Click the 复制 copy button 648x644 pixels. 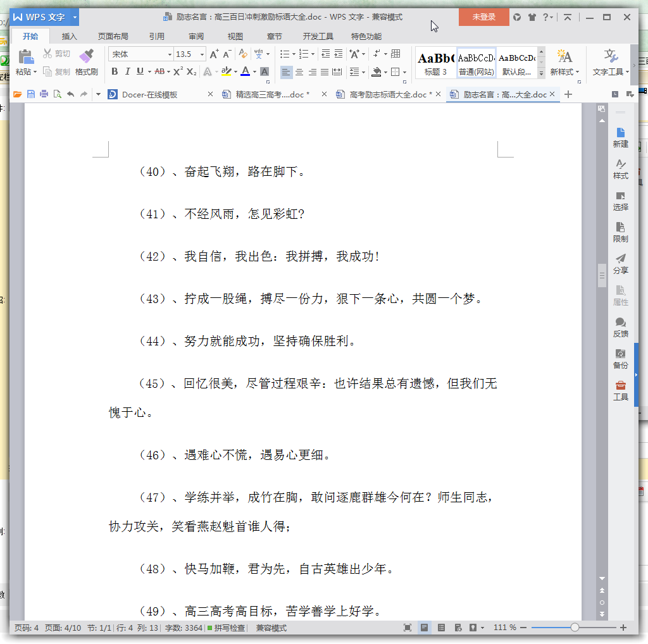pyautogui.click(x=56, y=72)
